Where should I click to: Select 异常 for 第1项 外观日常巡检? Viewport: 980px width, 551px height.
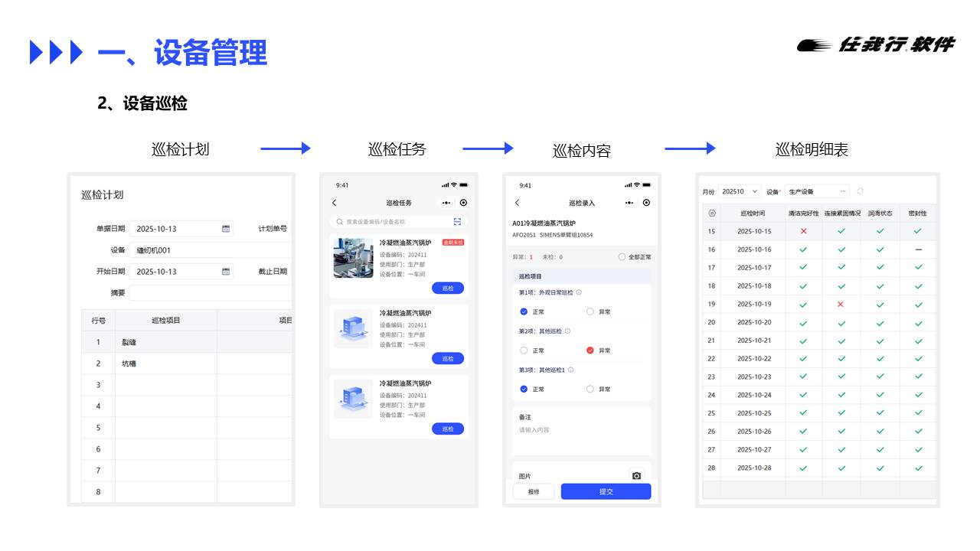590,311
